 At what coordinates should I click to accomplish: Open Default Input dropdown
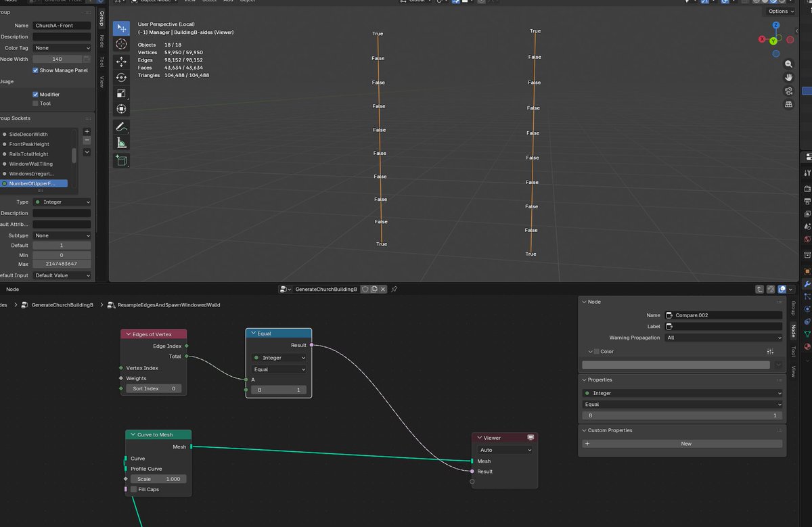tap(62, 275)
